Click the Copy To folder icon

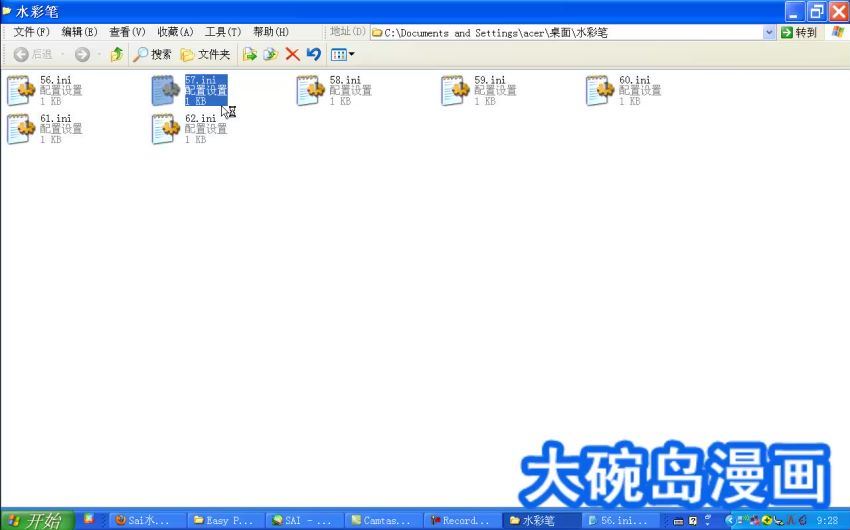click(270, 55)
